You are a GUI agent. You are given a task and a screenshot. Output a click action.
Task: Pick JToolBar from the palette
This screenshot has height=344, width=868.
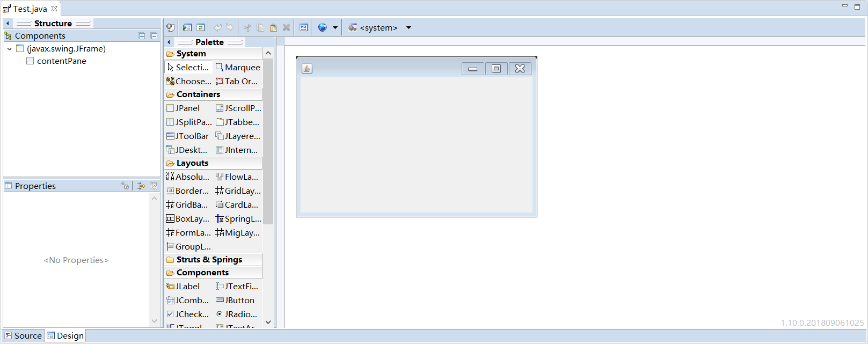click(187, 136)
